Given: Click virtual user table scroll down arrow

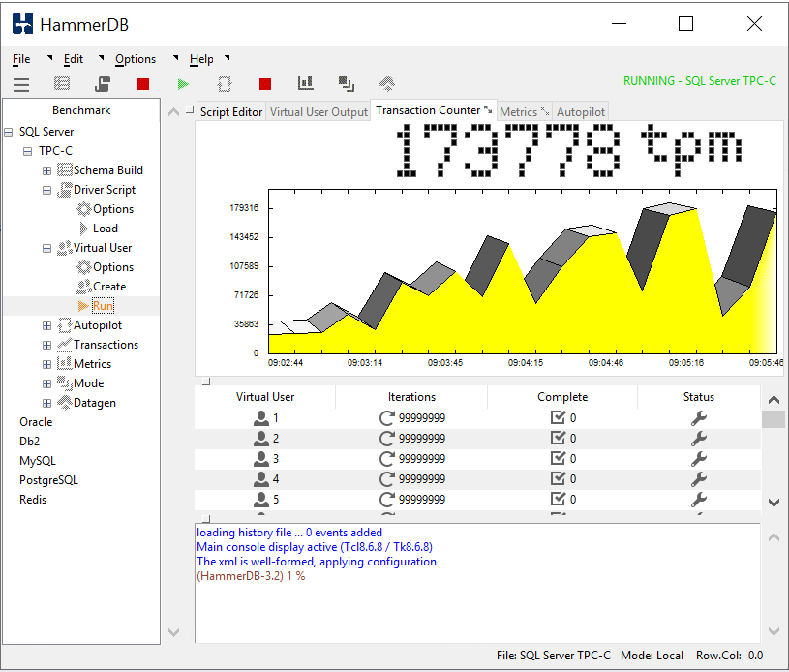Looking at the screenshot, I should [774, 503].
